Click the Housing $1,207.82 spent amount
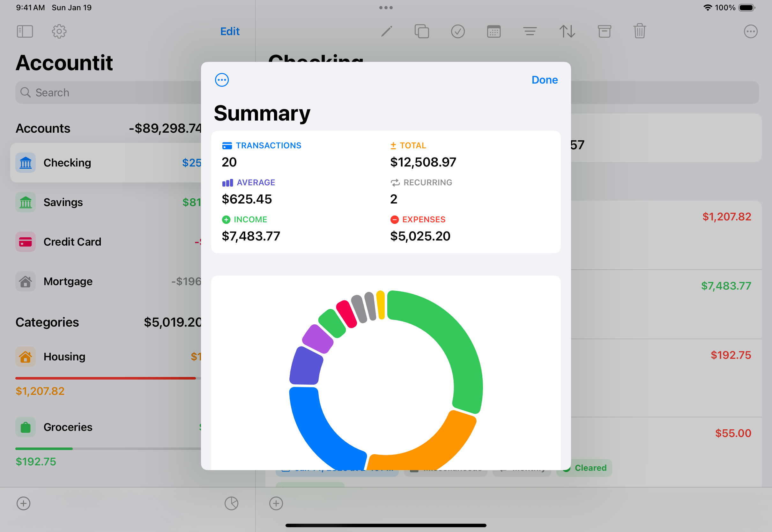Image resolution: width=772 pixels, height=532 pixels. [40, 391]
